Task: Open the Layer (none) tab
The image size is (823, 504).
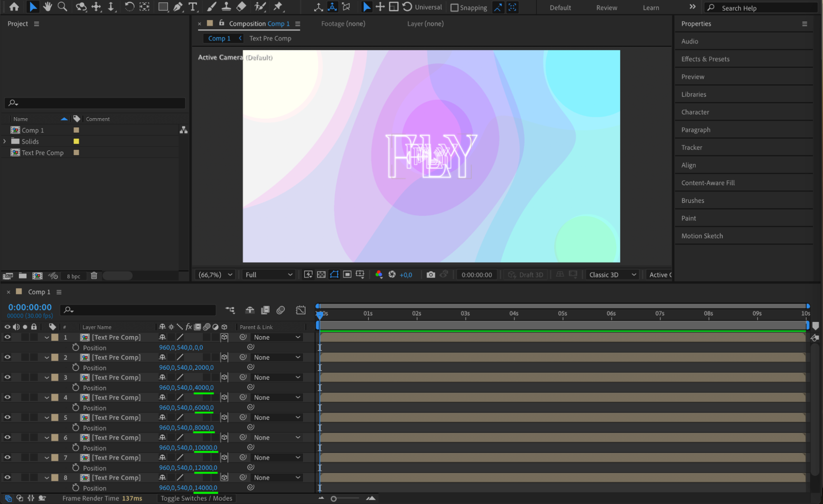Action: pos(425,23)
